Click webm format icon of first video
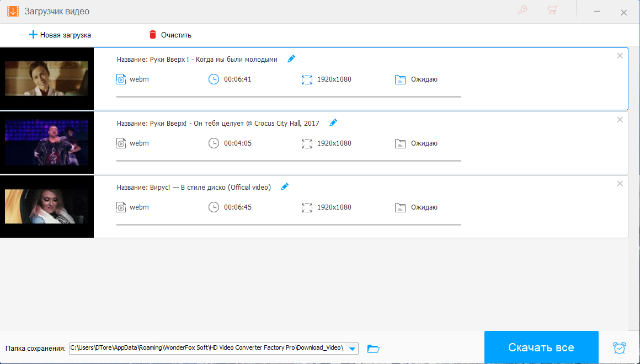Viewport: 640px width, 364px height. pyautogui.click(x=121, y=79)
